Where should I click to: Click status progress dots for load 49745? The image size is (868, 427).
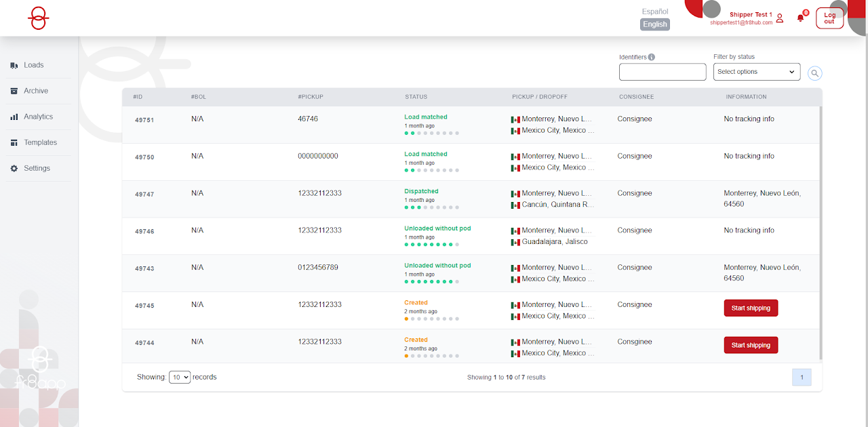point(432,319)
